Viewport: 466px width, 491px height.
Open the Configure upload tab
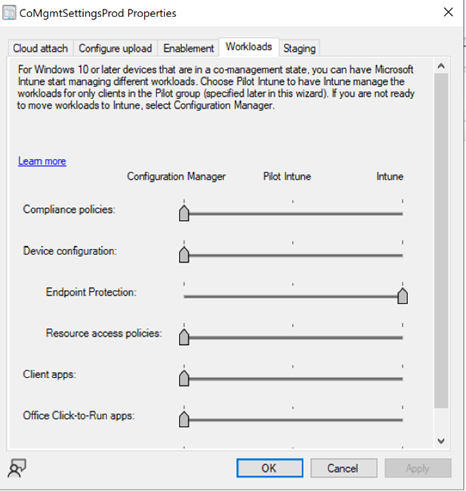pos(115,48)
